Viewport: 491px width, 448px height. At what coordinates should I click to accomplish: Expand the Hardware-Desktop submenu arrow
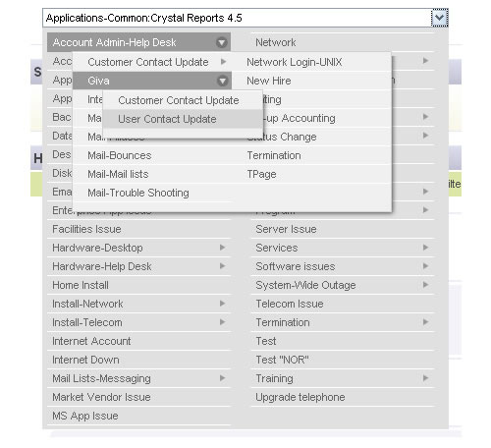tap(223, 248)
